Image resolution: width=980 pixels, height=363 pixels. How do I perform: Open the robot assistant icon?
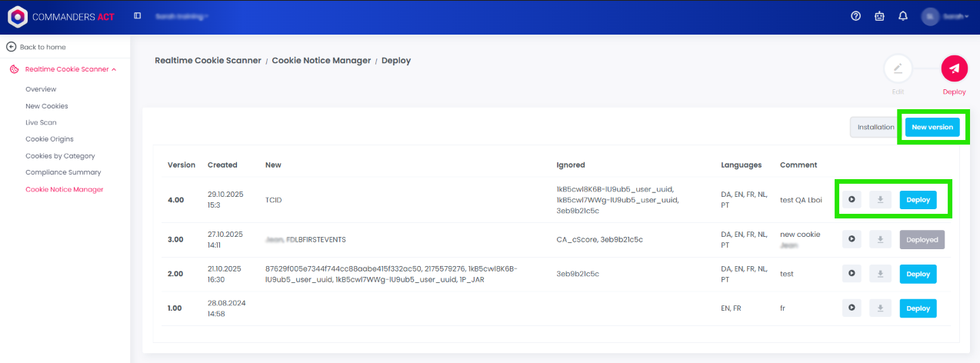pyautogui.click(x=879, y=16)
